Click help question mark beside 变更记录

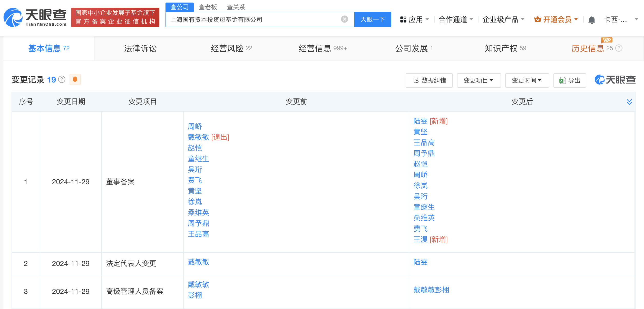click(62, 79)
